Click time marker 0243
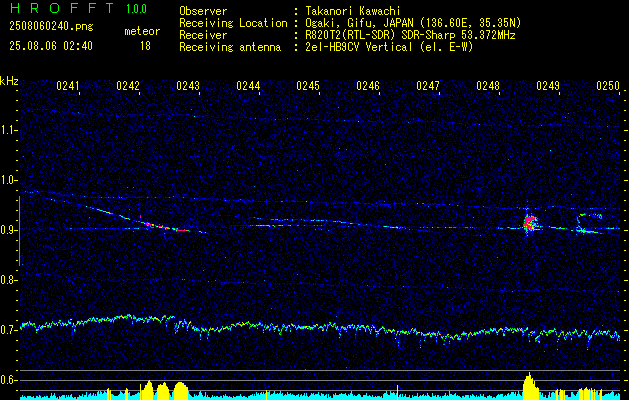Image resolution: width=629 pixels, height=400 pixels. [x=188, y=85]
